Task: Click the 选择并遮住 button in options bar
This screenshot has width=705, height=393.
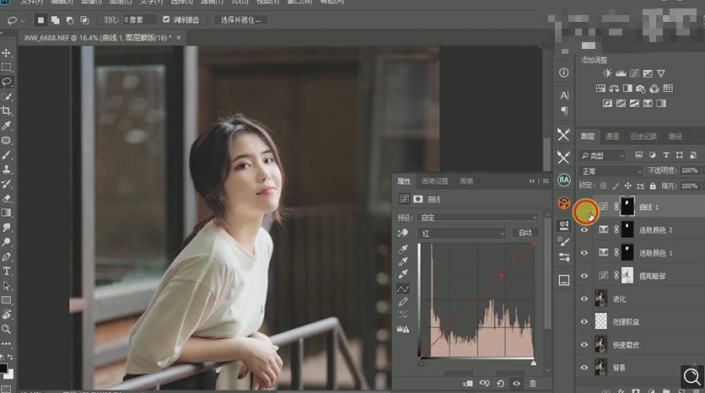Action: [x=241, y=20]
